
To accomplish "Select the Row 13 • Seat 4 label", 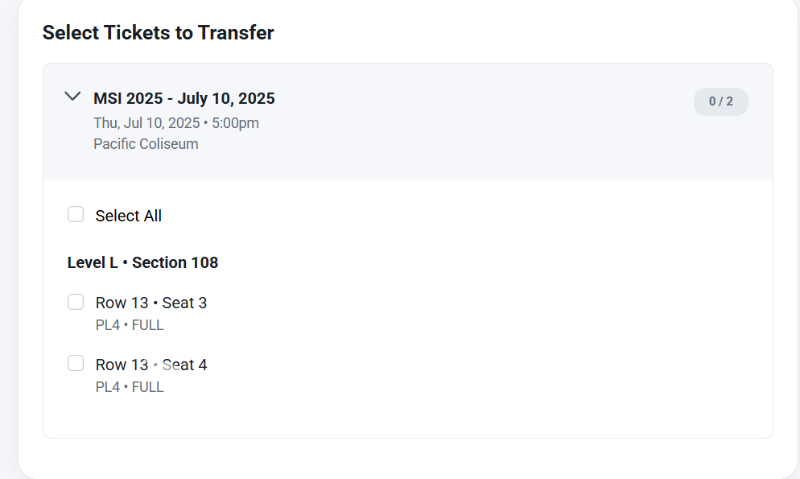I will click(x=151, y=364).
